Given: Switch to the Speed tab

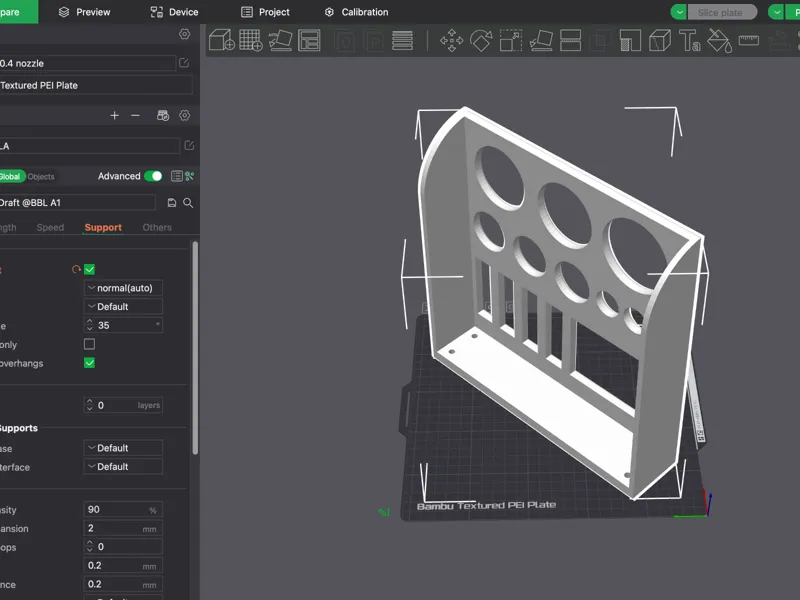Looking at the screenshot, I should (x=50, y=228).
